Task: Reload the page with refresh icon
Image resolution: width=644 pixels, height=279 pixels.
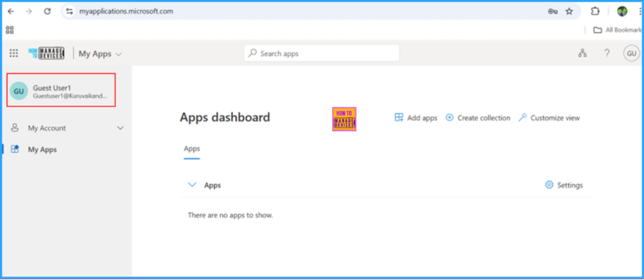Action: (x=47, y=11)
